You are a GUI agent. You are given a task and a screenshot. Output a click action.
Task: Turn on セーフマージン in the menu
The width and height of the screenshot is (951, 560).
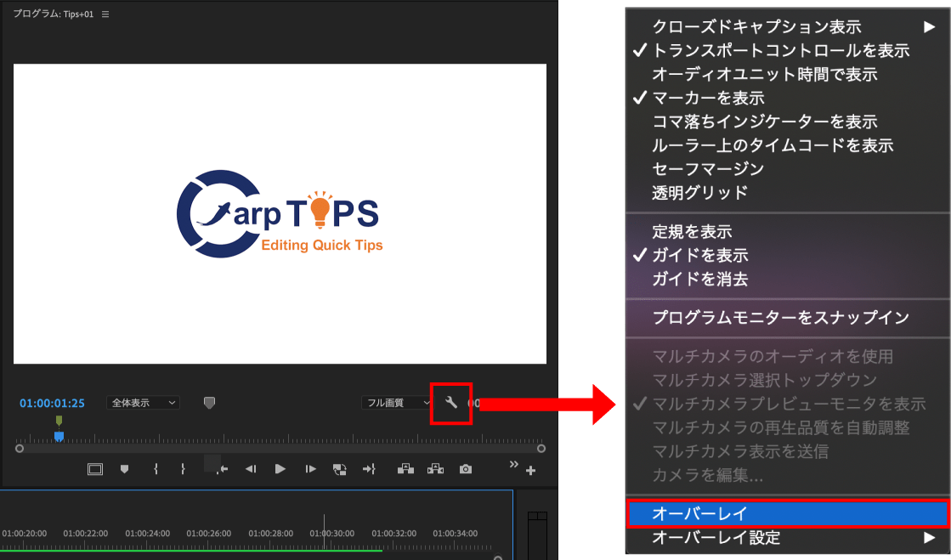pos(787,168)
